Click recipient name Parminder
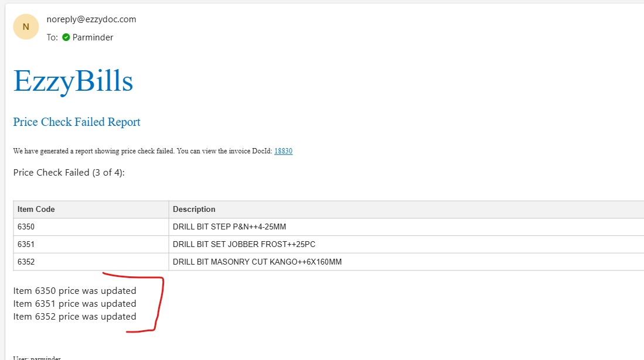 tap(93, 37)
